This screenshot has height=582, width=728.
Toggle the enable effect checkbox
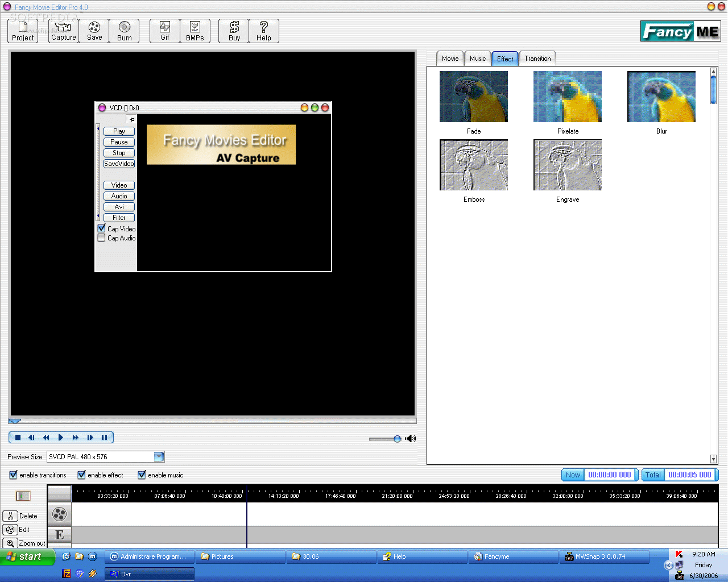[x=81, y=475]
